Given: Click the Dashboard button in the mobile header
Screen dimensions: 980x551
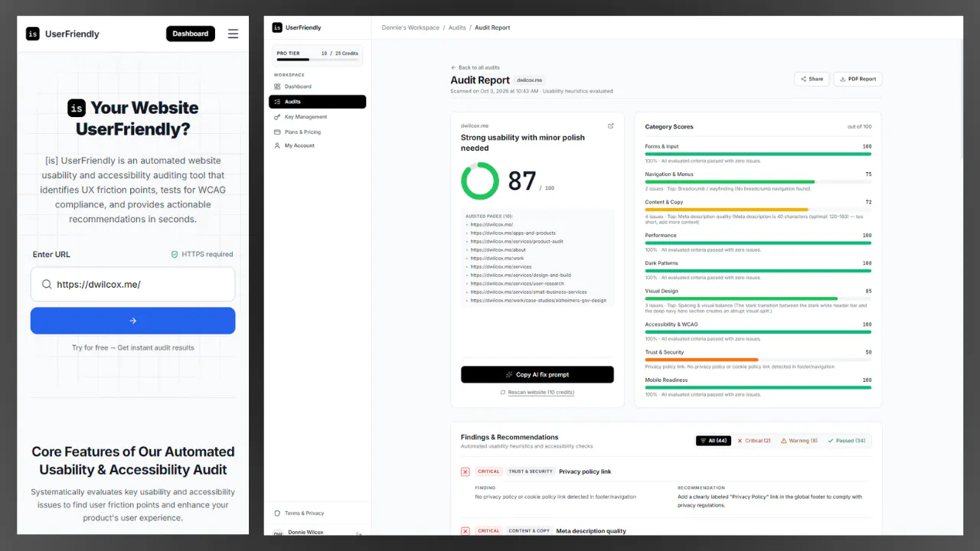Looking at the screenshot, I should tap(191, 34).
